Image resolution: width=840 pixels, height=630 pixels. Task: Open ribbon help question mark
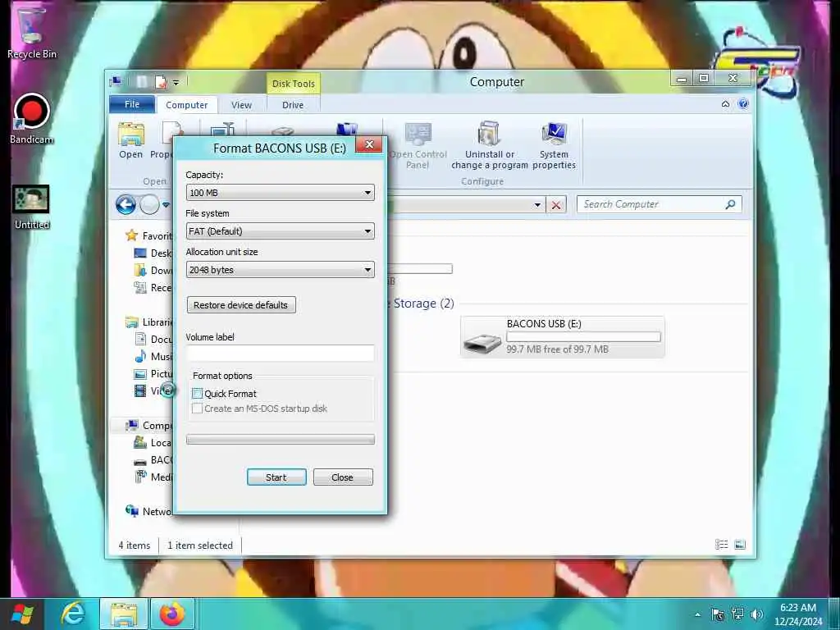pyautogui.click(x=743, y=104)
